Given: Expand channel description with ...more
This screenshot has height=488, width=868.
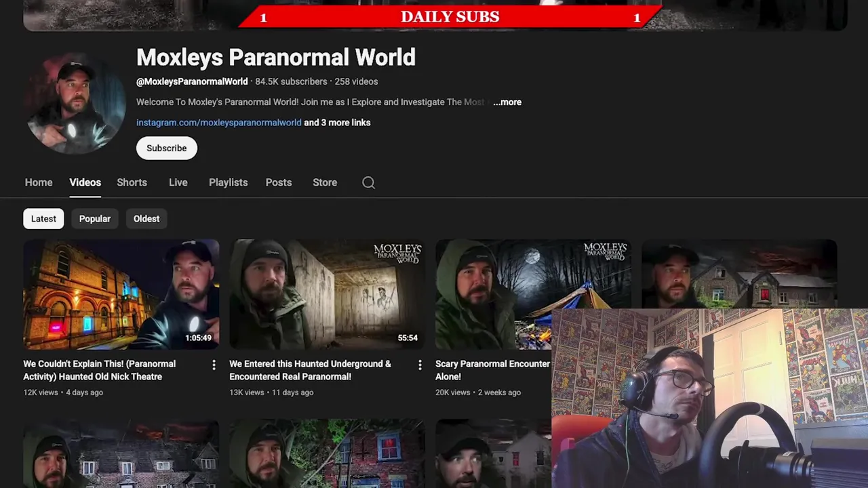Looking at the screenshot, I should [507, 102].
